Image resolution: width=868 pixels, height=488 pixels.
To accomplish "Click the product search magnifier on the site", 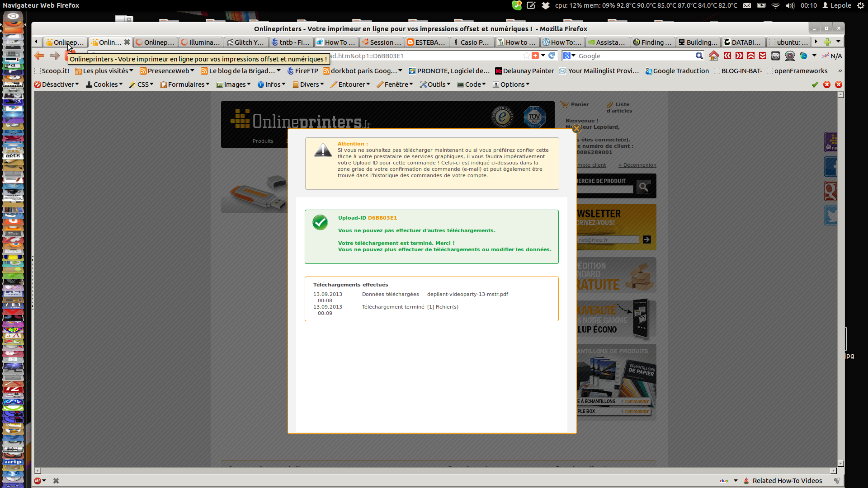I will [643, 187].
